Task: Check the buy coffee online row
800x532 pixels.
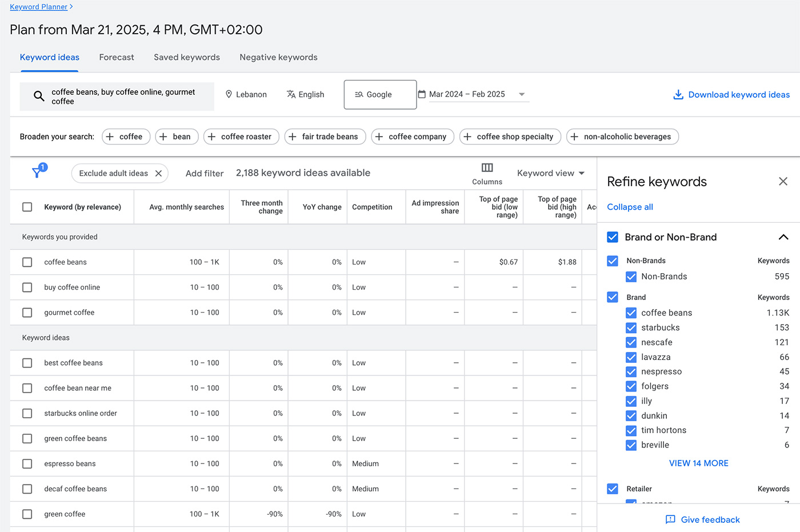Action: pos(27,287)
